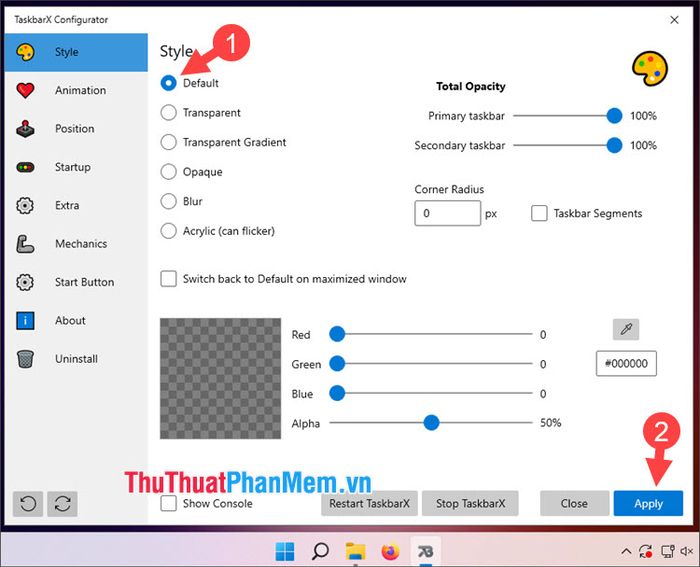Click the large palette icon at top right

(650, 68)
